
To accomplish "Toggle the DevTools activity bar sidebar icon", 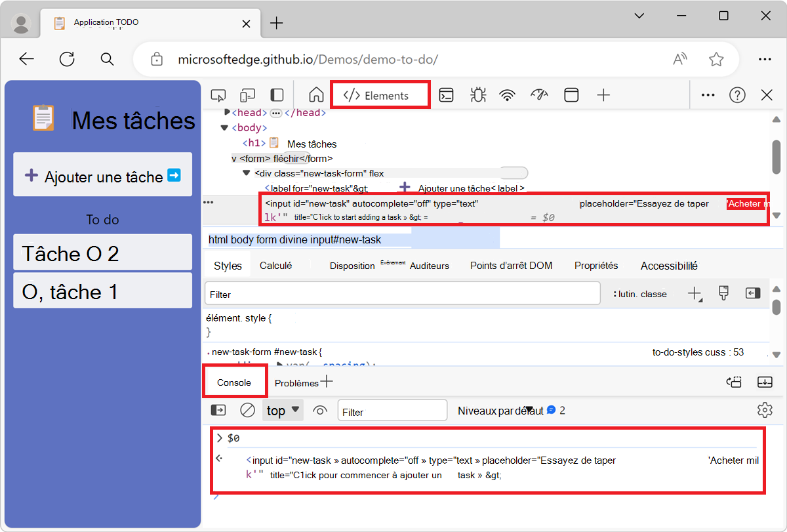I will pyautogui.click(x=277, y=95).
